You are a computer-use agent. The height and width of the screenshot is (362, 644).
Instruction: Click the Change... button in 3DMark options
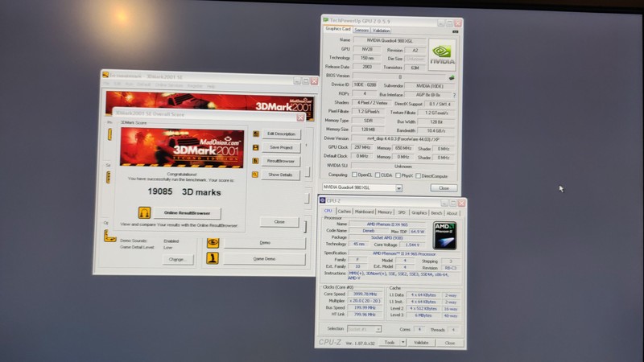point(177,259)
